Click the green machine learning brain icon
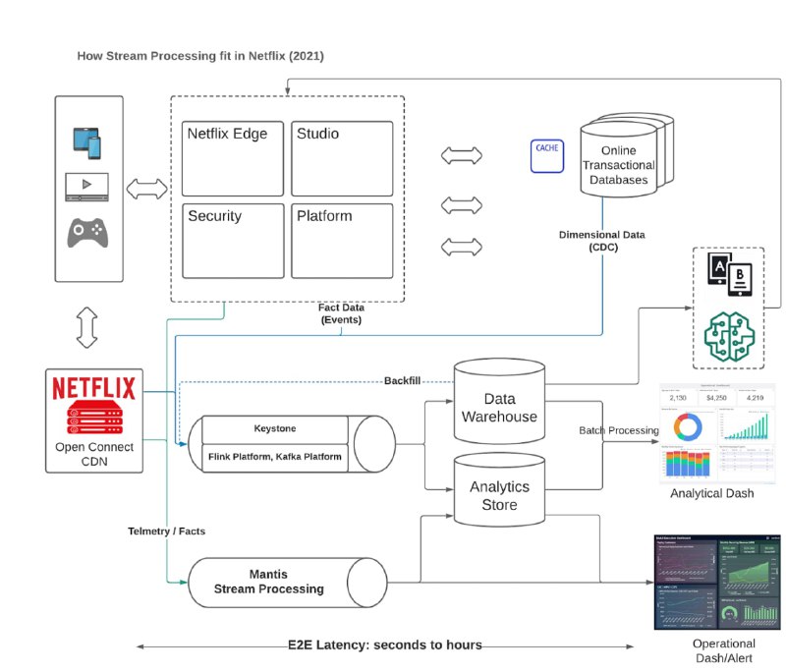Image resolution: width=786 pixels, height=672 pixels. pos(729,336)
